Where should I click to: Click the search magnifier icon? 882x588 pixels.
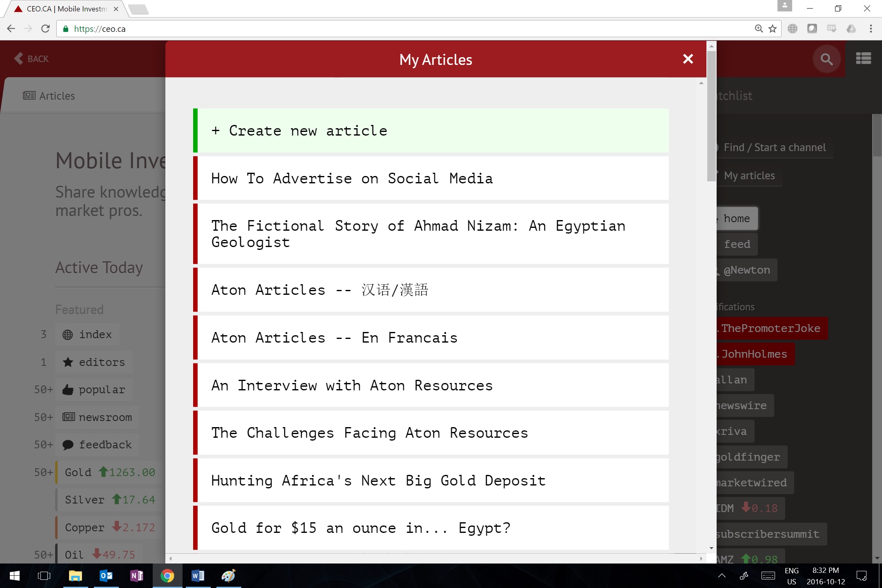coord(826,59)
